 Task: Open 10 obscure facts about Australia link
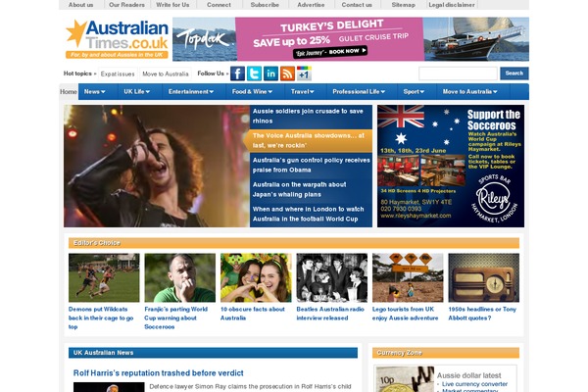(253, 314)
